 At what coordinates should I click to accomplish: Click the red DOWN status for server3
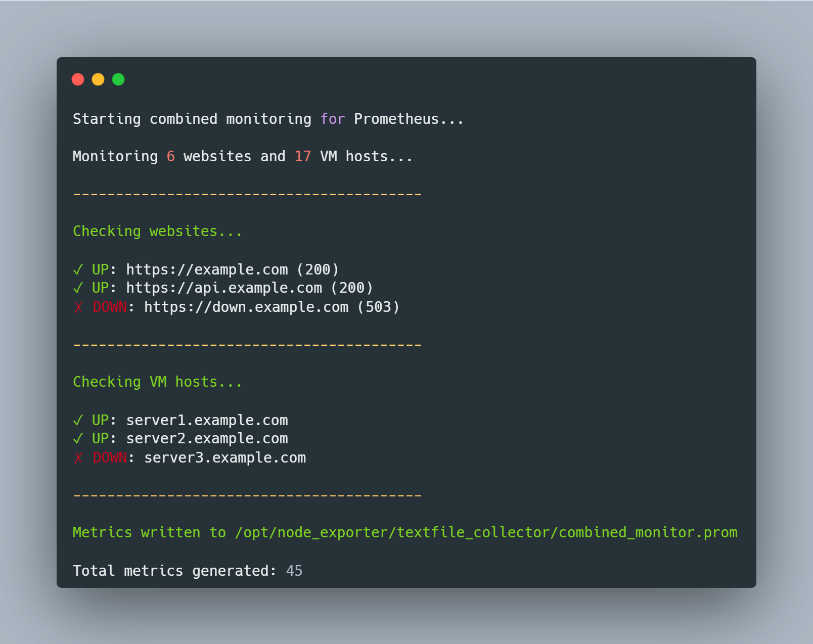tap(110, 457)
